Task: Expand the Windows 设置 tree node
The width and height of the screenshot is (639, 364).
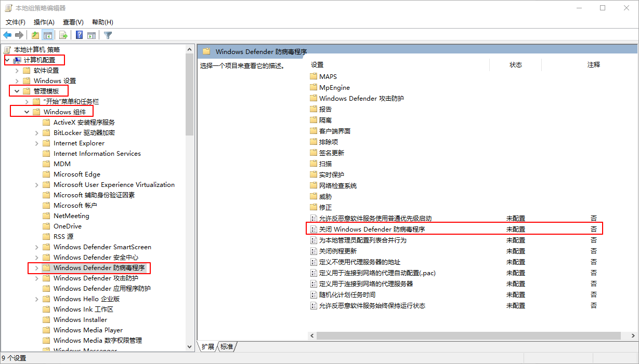Action: [17, 80]
